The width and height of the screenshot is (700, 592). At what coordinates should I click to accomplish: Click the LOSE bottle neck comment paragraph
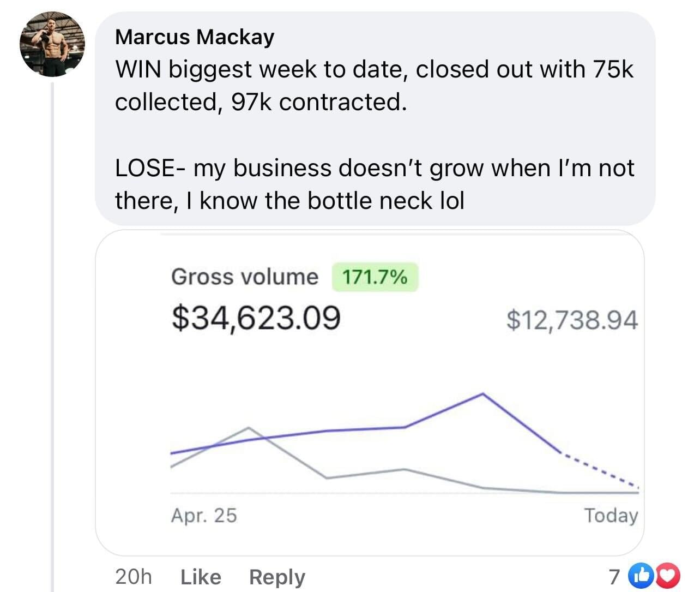374,184
